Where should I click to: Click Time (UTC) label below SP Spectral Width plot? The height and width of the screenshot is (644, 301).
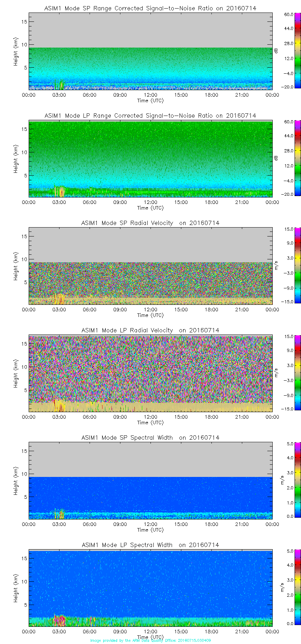150,530
